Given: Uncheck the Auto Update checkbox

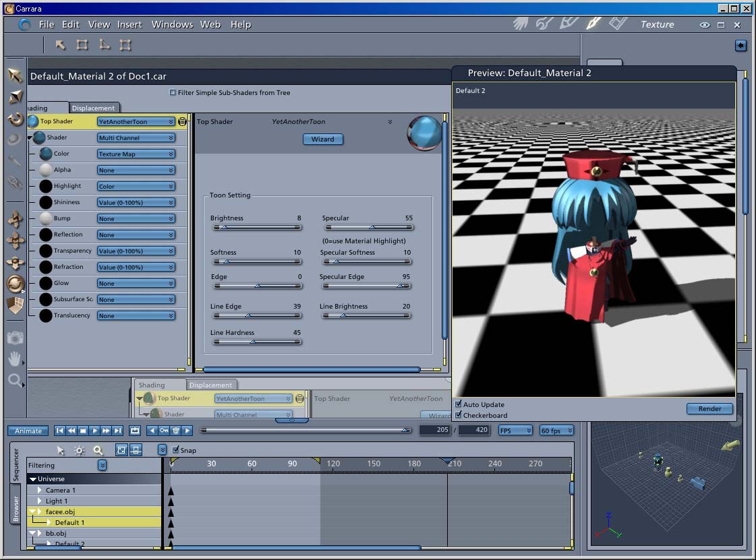Looking at the screenshot, I should coord(459,404).
